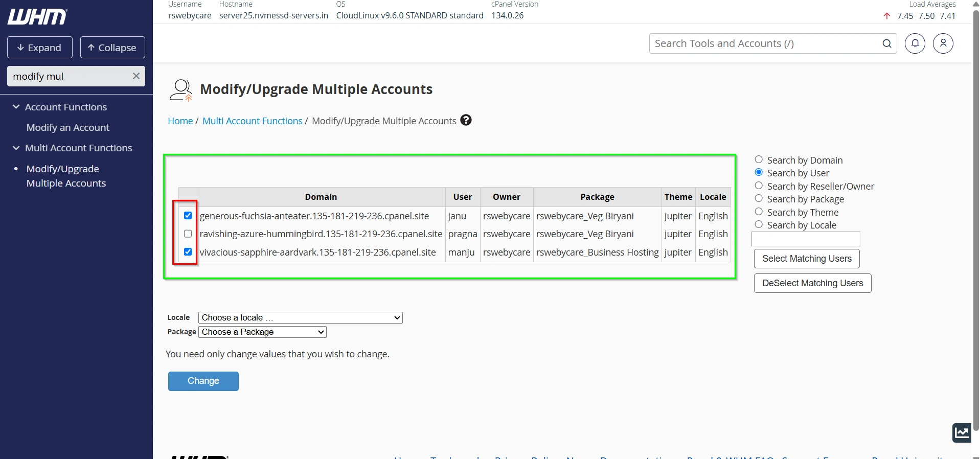The image size is (980, 459).
Task: Collapse the Multi Account Functions section
Action: pyautogui.click(x=72, y=148)
